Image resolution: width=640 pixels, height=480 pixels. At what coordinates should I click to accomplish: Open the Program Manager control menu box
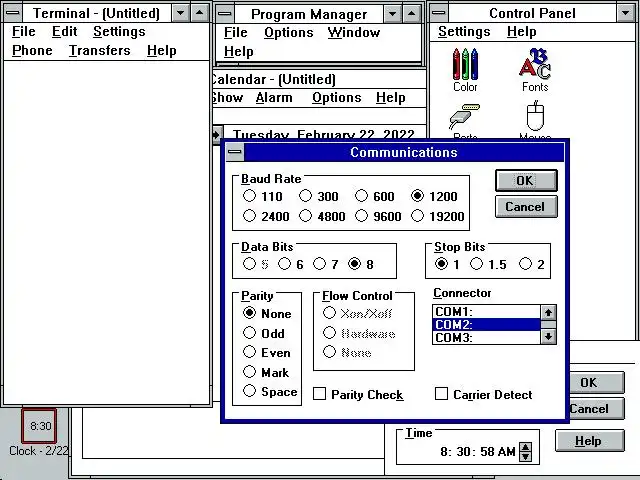point(225,14)
